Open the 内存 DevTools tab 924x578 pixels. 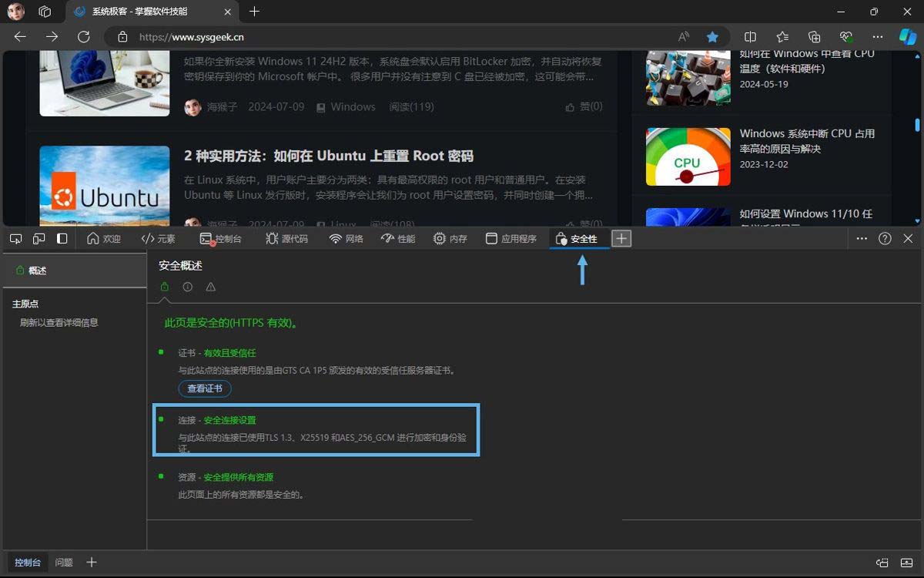point(450,239)
